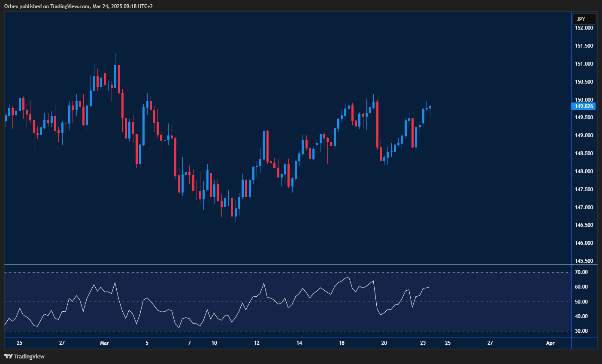
Task: Click date 18 on the time axis
Action: click(x=342, y=343)
